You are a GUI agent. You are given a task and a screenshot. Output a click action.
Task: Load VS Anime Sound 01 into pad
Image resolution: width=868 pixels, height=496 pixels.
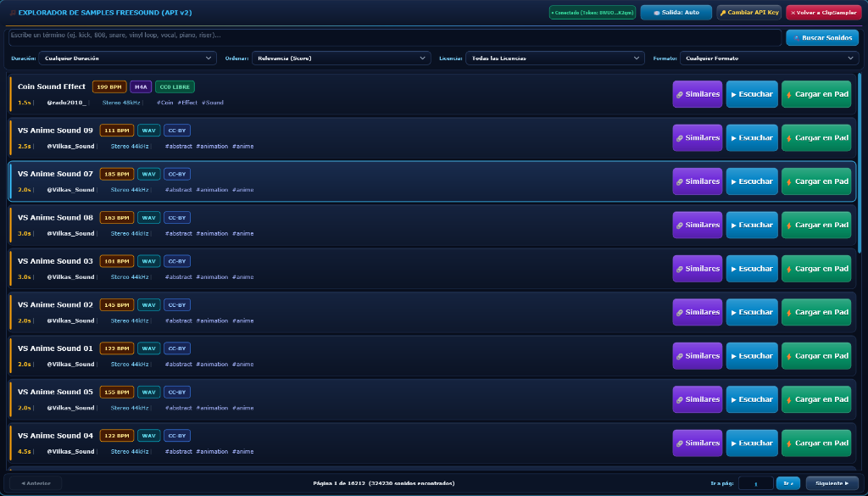[816, 356]
